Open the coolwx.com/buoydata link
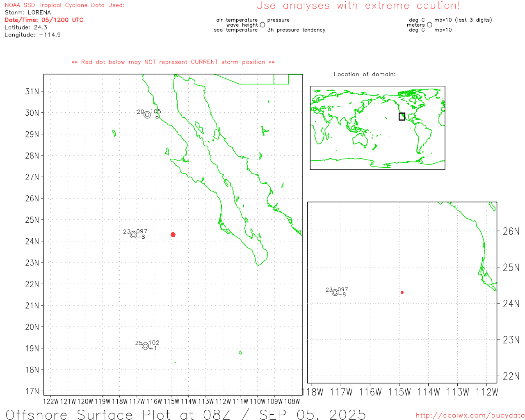The height and width of the screenshot is (420, 525). click(470, 415)
